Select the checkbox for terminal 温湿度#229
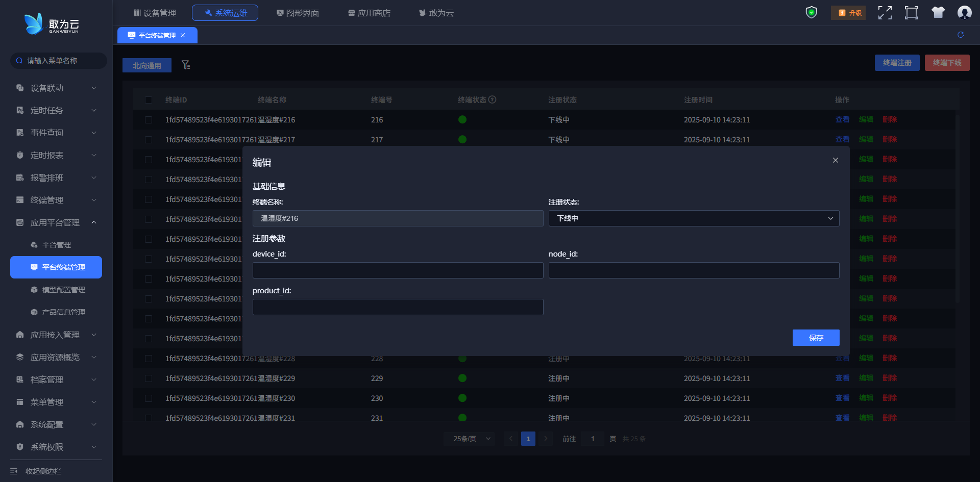The height and width of the screenshot is (482, 980). coord(149,378)
